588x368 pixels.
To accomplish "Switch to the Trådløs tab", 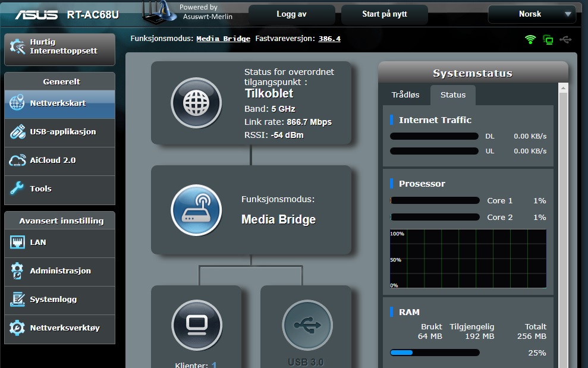I will pos(405,95).
